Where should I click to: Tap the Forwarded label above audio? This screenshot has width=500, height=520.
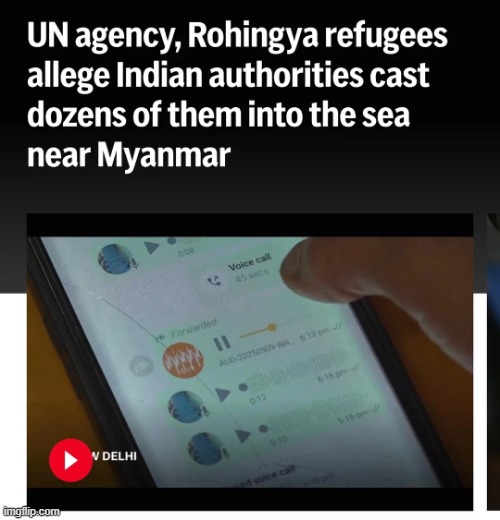pyautogui.click(x=194, y=329)
